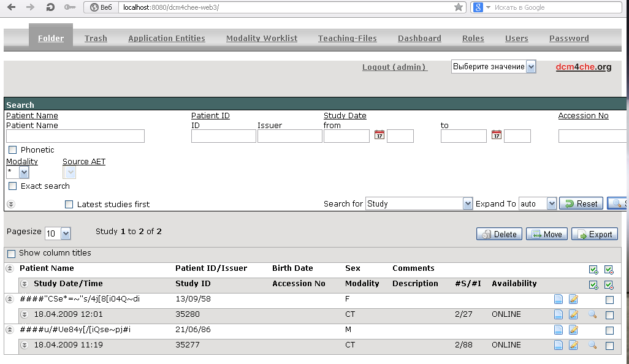View study 35277 with magnifier icon
This screenshot has height=364, width=629.
tap(592, 345)
